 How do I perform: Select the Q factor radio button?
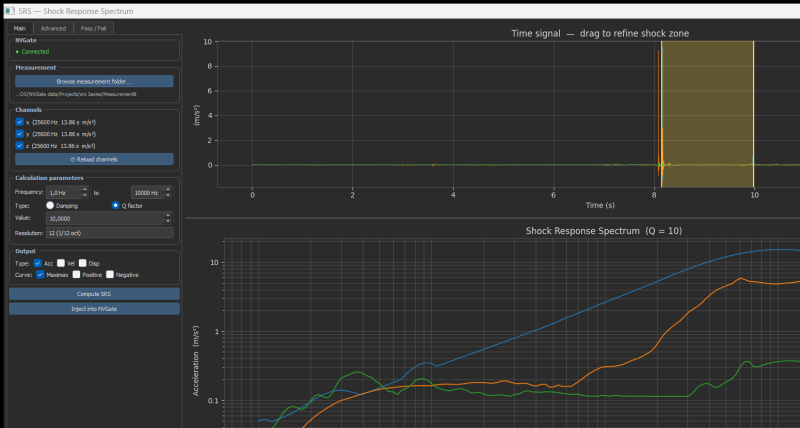[116, 206]
